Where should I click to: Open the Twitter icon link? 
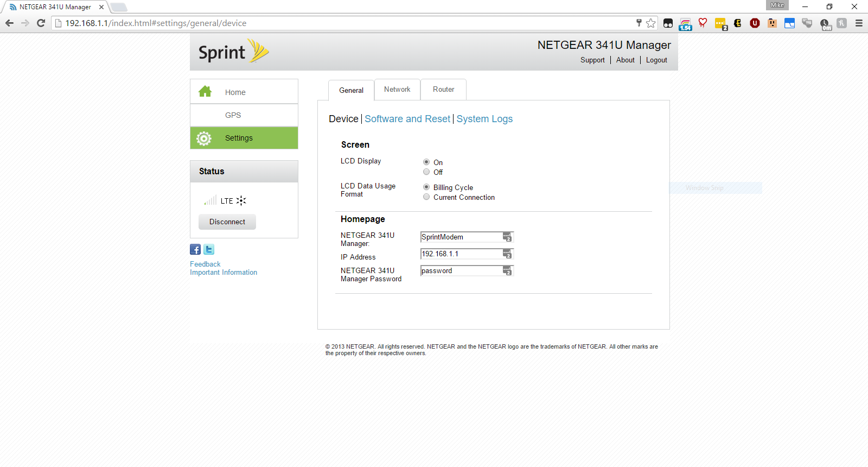coord(209,249)
